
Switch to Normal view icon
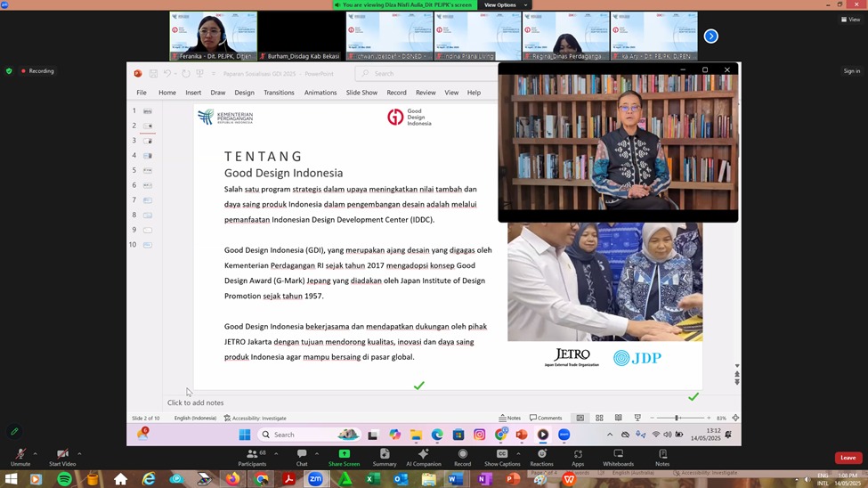click(580, 418)
